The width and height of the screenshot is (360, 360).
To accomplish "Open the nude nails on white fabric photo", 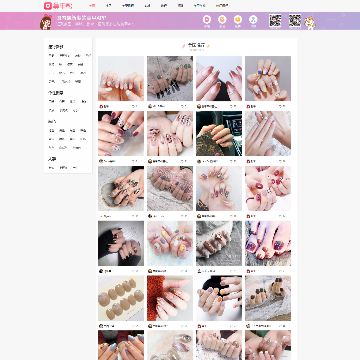I will click(268, 133).
